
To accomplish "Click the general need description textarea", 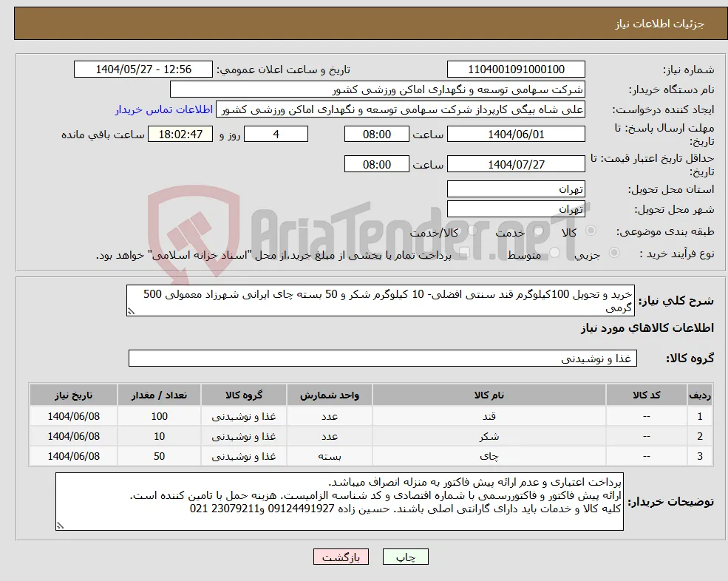I will click(380, 301).
